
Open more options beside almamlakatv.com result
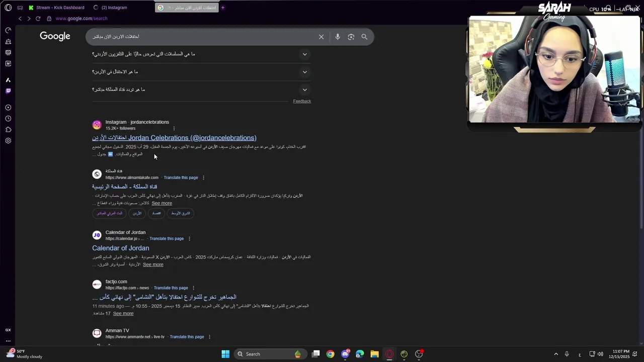tap(203, 177)
